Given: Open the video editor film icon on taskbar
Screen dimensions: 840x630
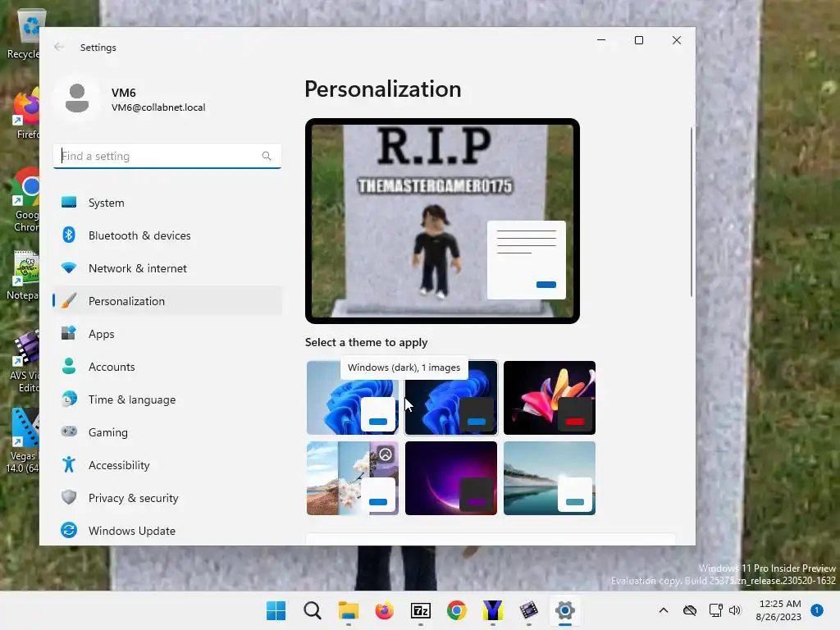Looking at the screenshot, I should 529,610.
